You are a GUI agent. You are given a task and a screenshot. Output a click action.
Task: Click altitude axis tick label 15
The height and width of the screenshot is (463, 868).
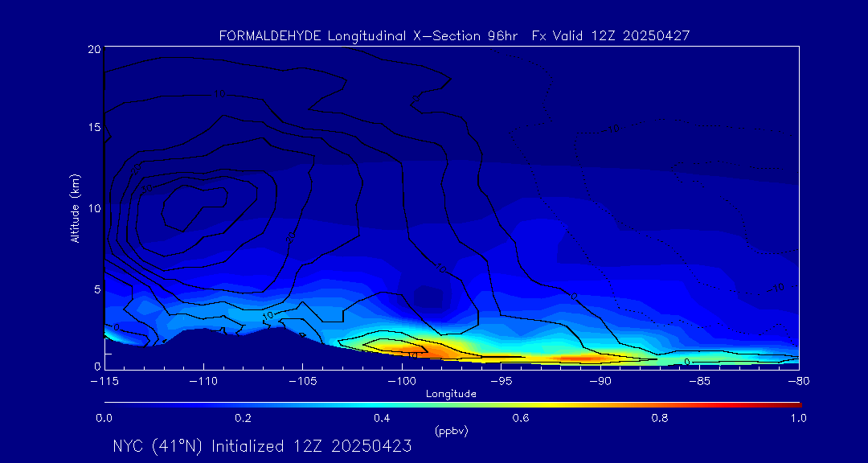(x=93, y=127)
